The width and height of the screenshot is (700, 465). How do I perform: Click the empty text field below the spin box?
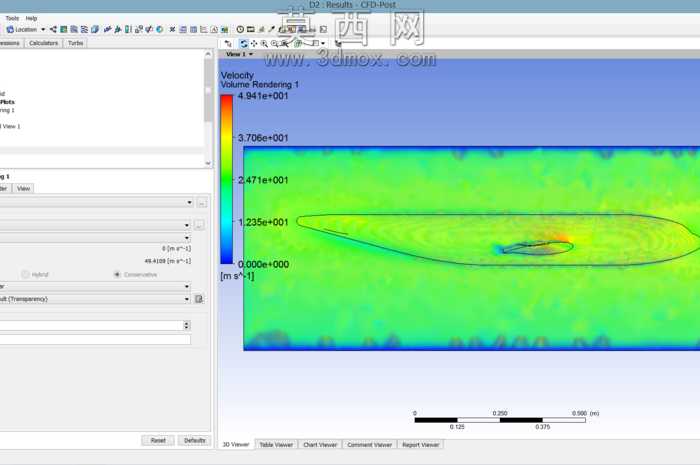tap(95, 340)
